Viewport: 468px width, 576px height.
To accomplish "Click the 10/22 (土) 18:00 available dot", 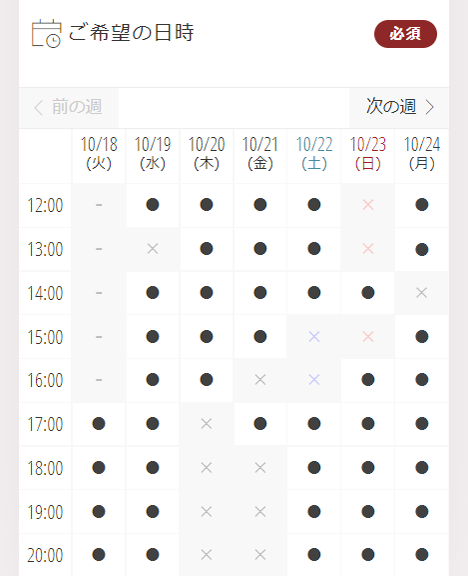I will point(314,468).
